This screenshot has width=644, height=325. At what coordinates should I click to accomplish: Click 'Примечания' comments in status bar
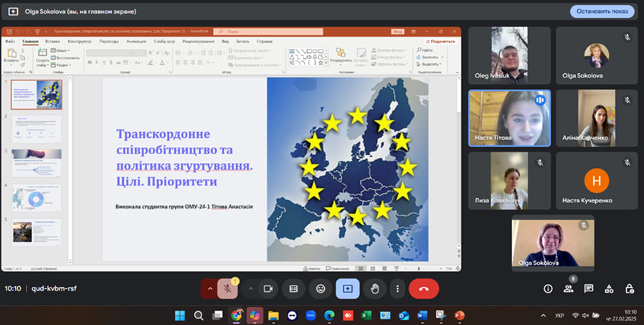[338, 269]
